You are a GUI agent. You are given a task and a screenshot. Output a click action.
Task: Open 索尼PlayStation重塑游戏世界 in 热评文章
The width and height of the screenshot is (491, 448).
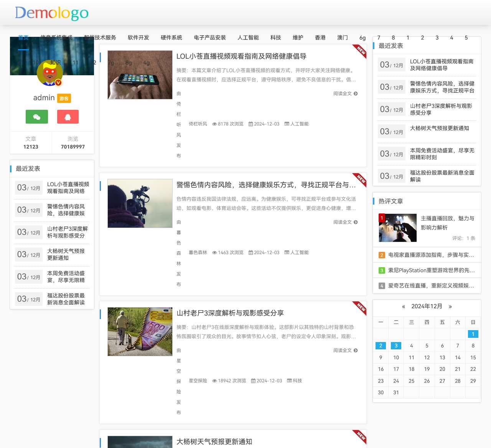tap(431, 270)
